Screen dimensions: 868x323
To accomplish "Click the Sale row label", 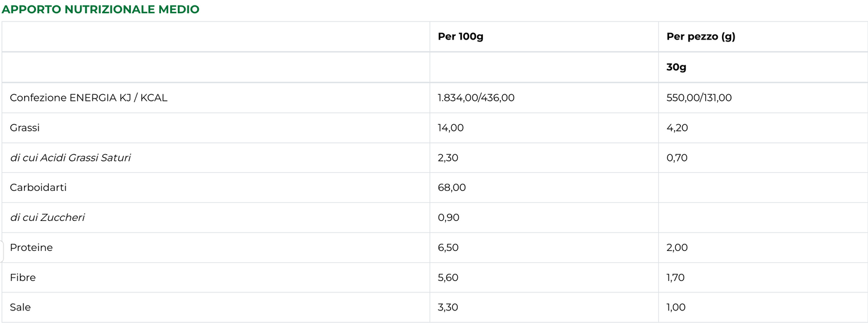I will (x=20, y=307).
